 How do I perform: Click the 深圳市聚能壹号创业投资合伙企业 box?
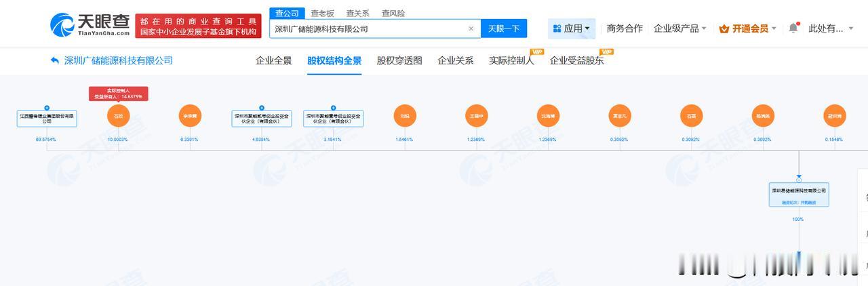[333, 119]
